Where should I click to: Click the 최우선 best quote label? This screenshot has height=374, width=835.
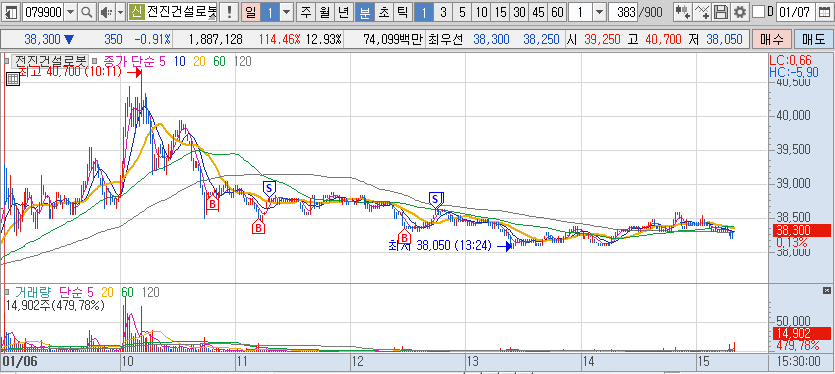(x=446, y=39)
